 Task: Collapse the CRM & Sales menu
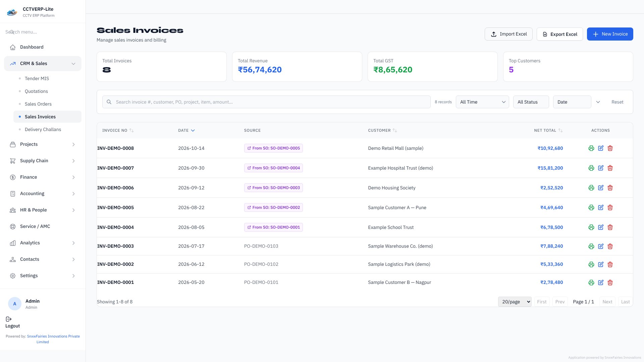[43, 63]
